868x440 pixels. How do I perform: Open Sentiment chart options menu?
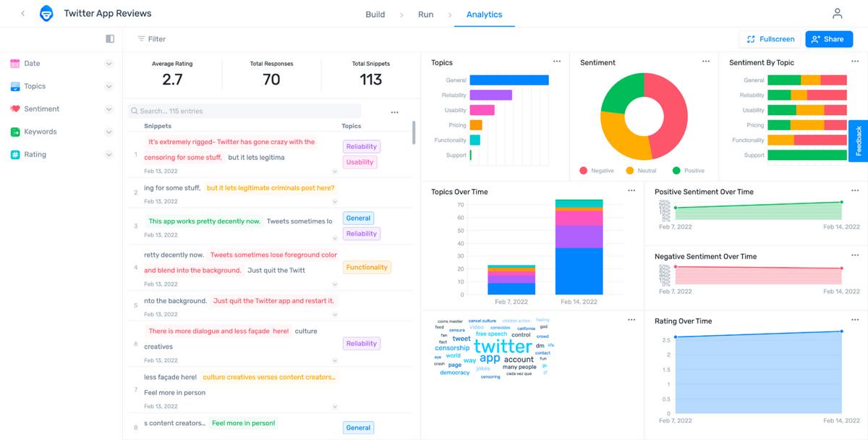706,62
